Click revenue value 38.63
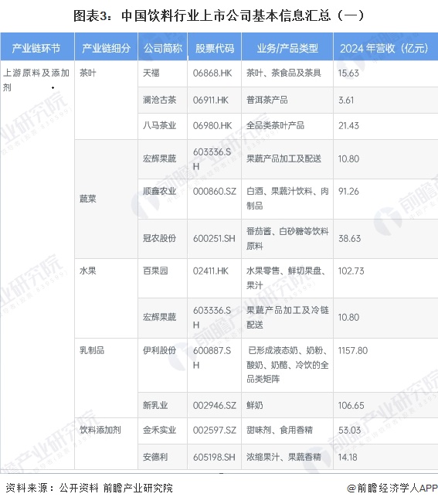This screenshot has height=504, width=438. (349, 238)
